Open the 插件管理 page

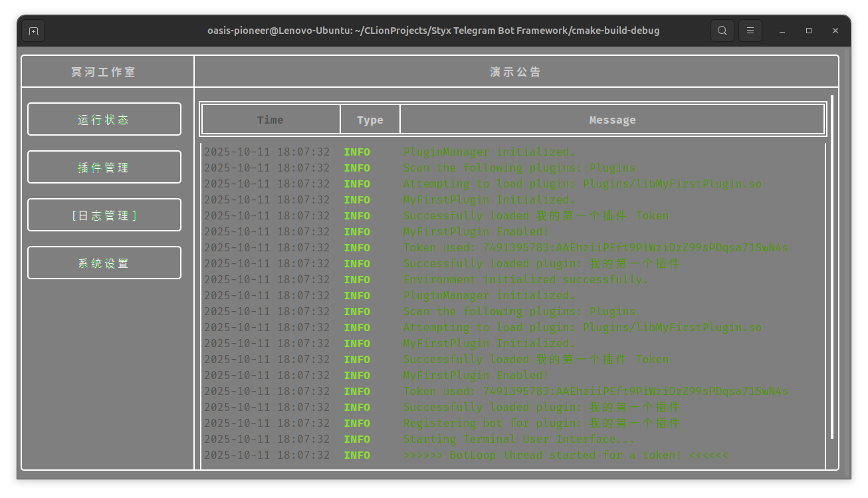click(104, 168)
